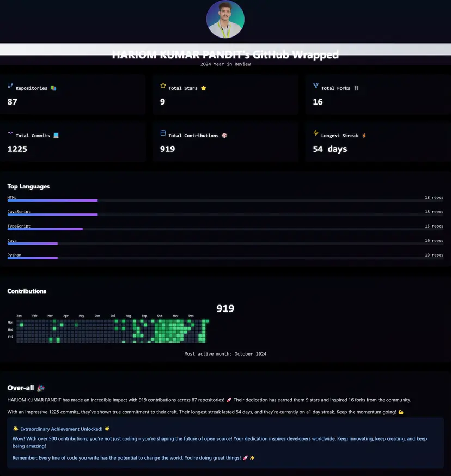451x476 pixels.
Task: Click the Oct month label above the heatmap
Action: click(x=160, y=315)
